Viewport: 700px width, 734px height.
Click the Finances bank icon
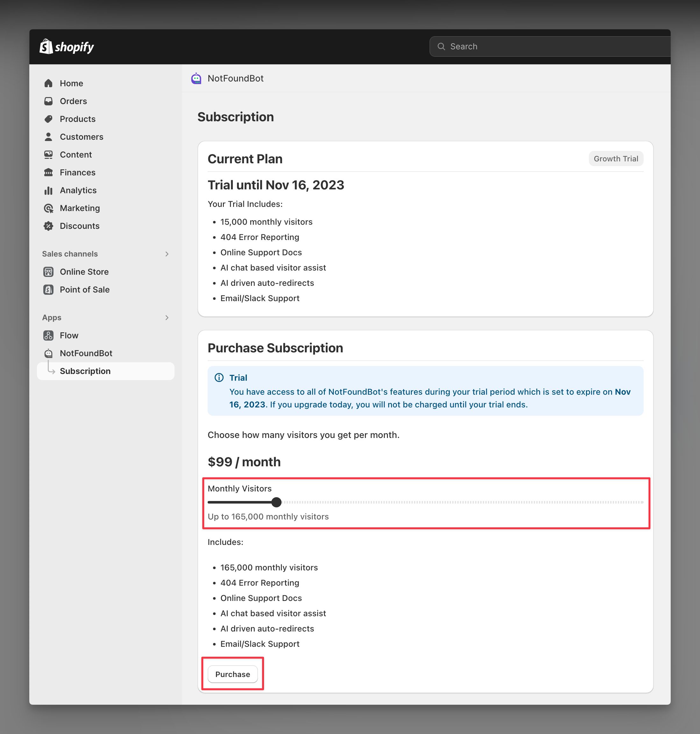tap(48, 172)
